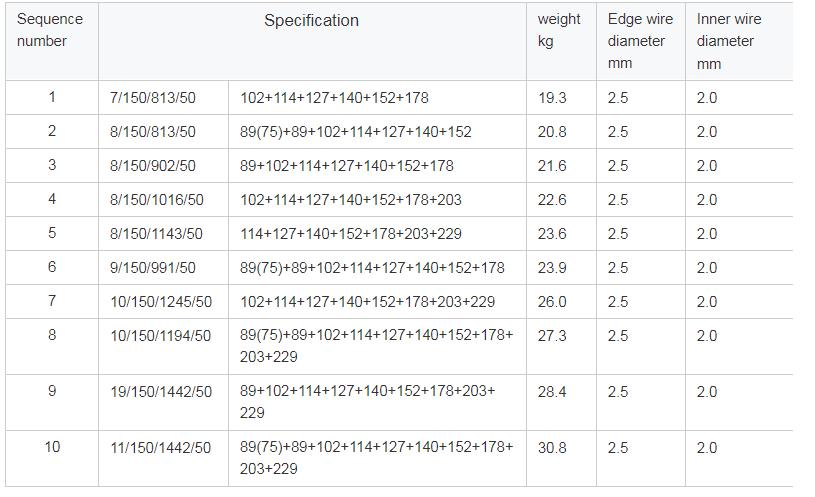Click the weight kg column header
The width and height of the screenshot is (815, 497).
561,42
